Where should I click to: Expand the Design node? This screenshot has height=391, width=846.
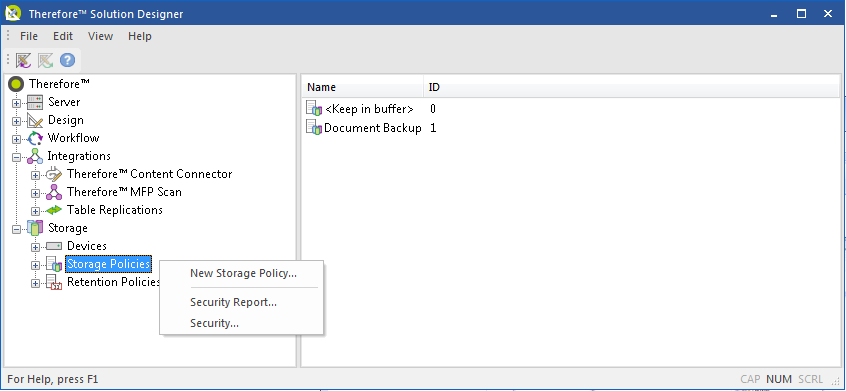pos(16,121)
